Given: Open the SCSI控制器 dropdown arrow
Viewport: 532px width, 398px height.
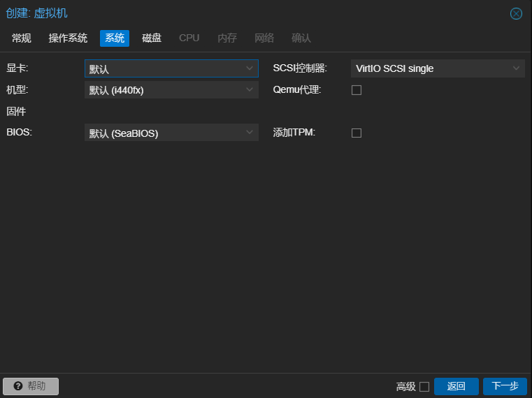Looking at the screenshot, I should [x=516, y=68].
